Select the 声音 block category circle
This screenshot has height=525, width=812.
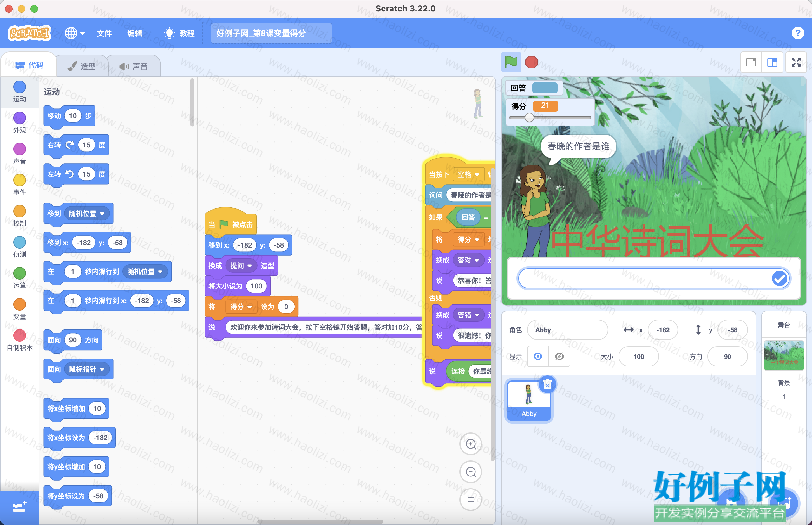point(19,149)
